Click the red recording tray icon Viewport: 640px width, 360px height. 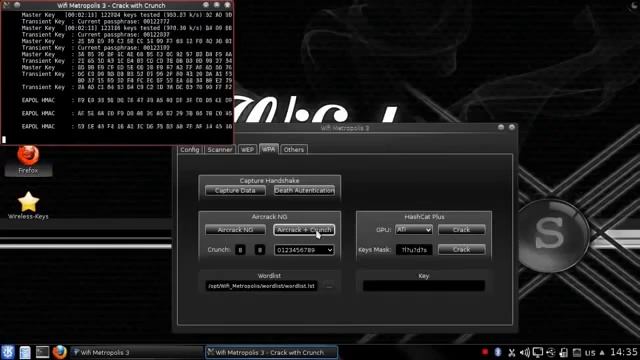tap(484, 352)
